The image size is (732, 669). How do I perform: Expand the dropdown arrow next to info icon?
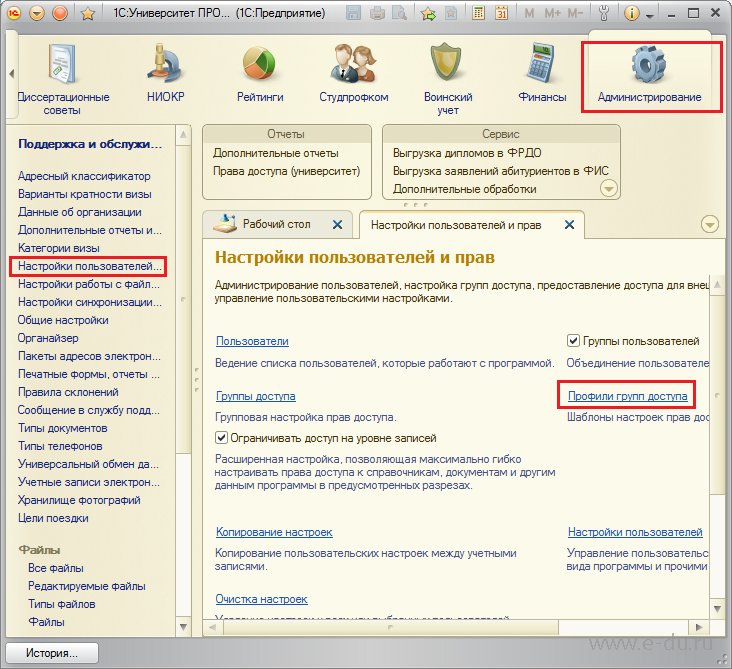[649, 15]
